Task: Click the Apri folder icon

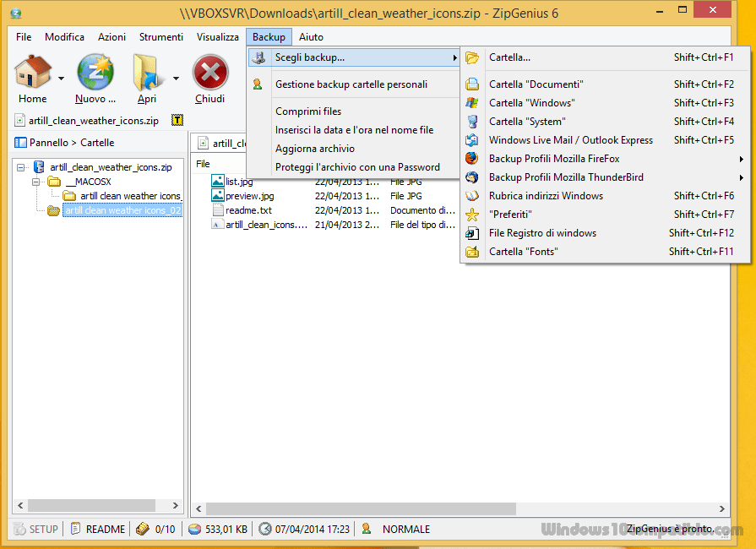Action: 147,73
